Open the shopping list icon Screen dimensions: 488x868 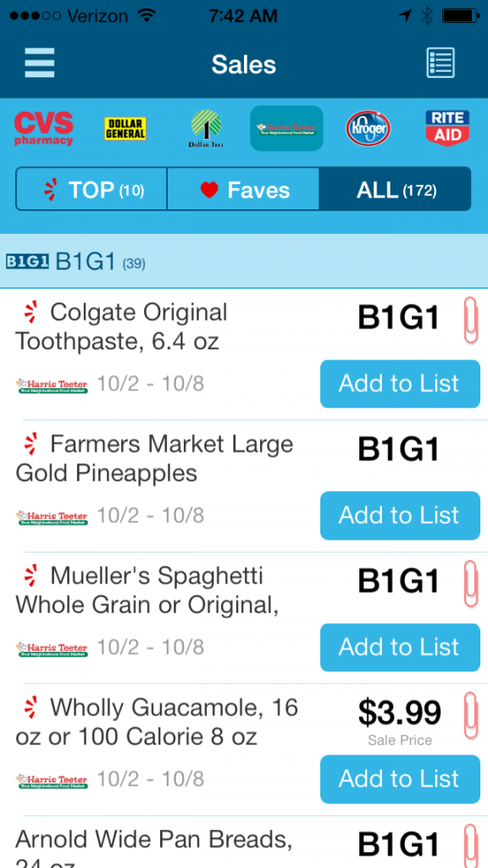coord(441,63)
